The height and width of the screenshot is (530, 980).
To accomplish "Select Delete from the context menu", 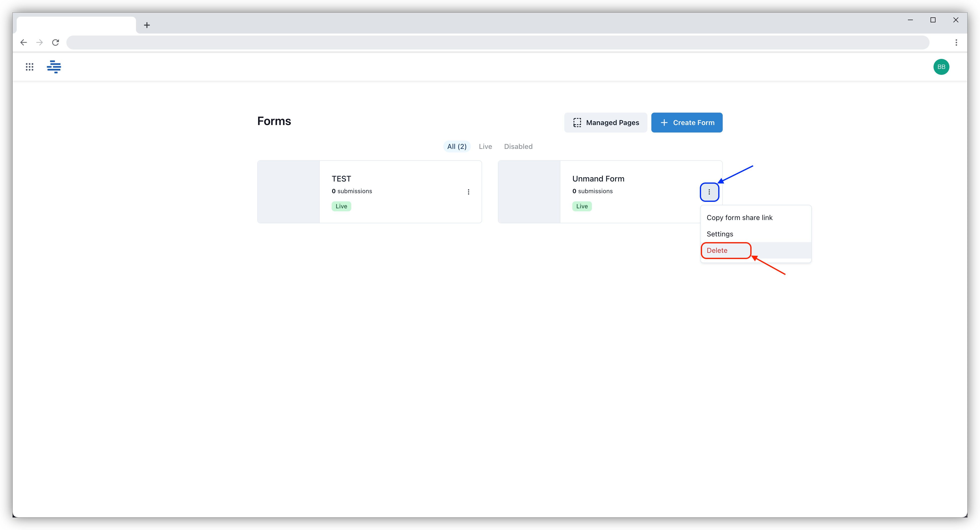I will point(717,250).
